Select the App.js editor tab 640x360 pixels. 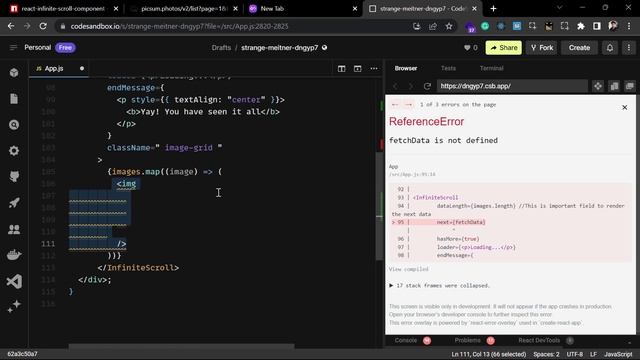(x=59, y=69)
